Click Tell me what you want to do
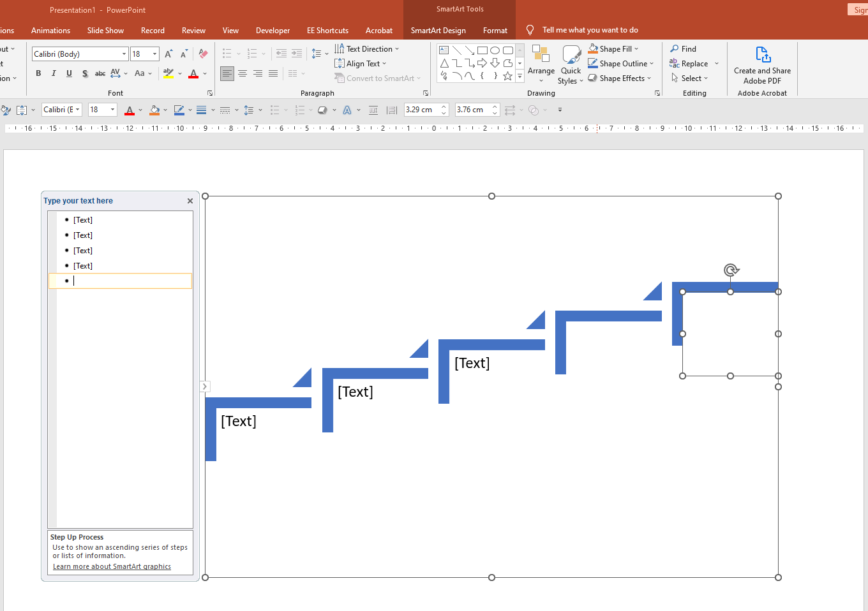 590,30
